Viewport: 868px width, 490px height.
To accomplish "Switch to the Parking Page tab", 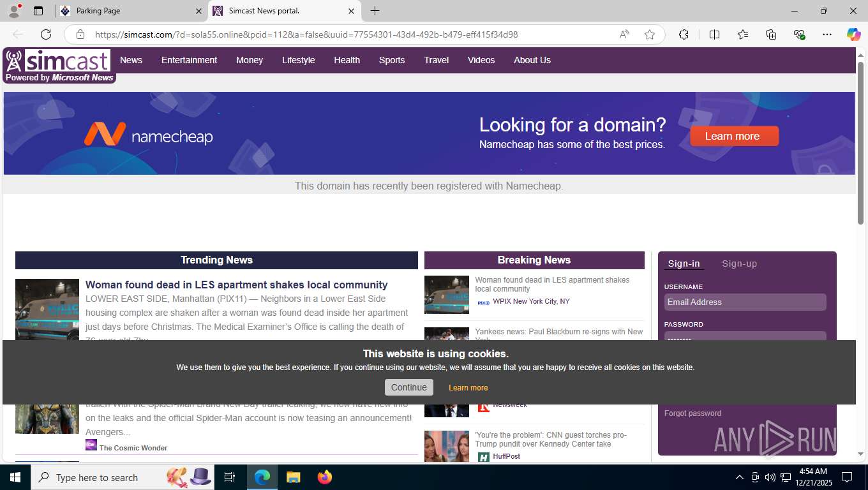I will point(131,11).
